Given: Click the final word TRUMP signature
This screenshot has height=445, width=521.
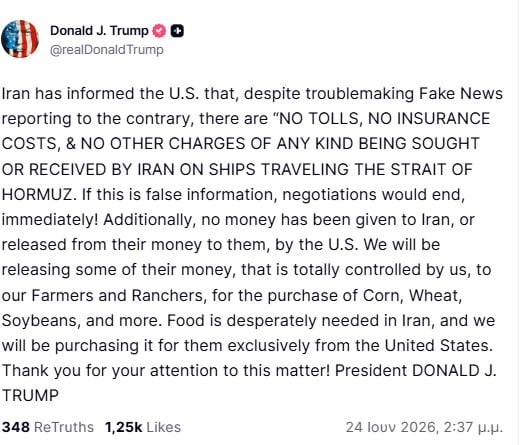Looking at the screenshot, I should pyautogui.click(x=30, y=396).
